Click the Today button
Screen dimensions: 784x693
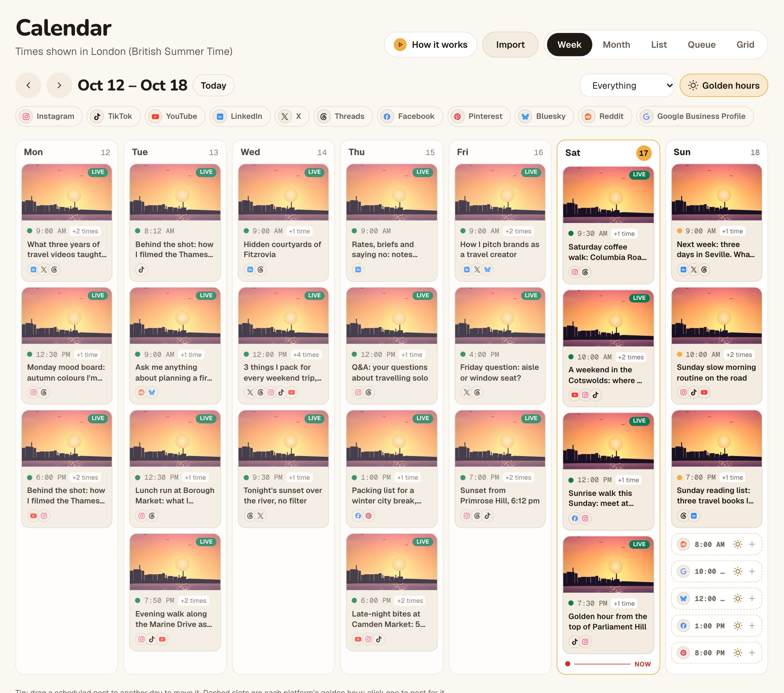214,85
